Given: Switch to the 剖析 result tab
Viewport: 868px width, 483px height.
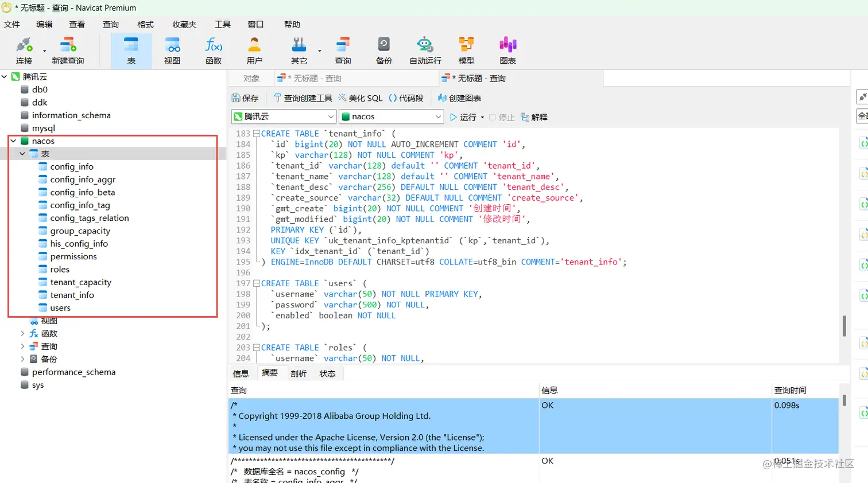Looking at the screenshot, I should click(299, 373).
